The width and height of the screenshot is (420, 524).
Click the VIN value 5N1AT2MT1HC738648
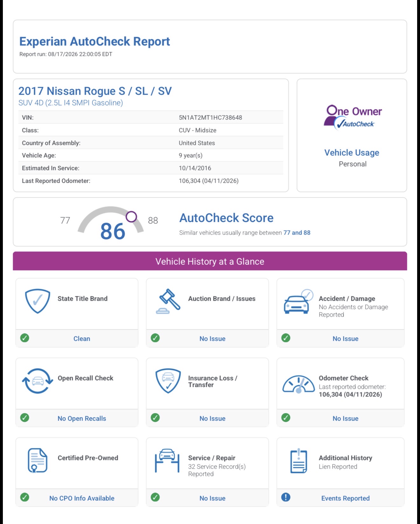click(210, 118)
